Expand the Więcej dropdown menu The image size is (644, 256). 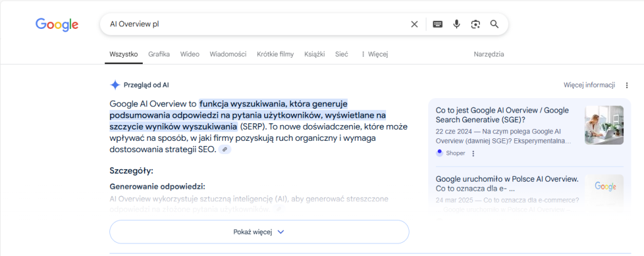374,54
